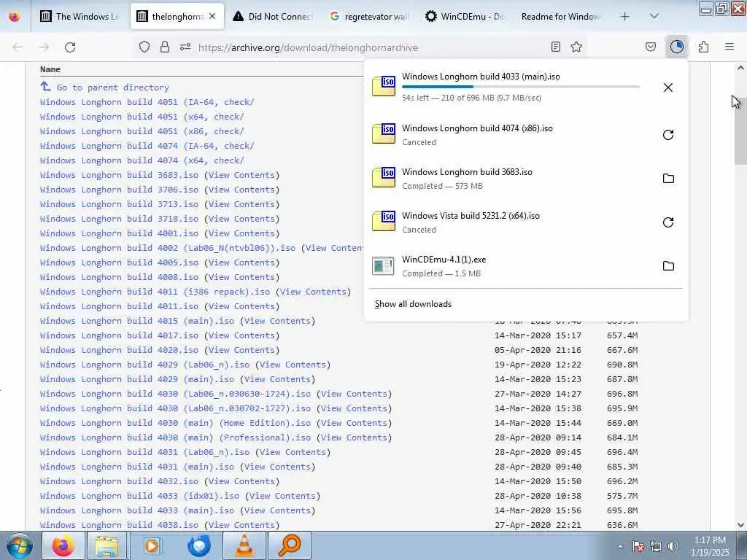Go back with the back arrow
This screenshot has width=747, height=560.
[18, 47]
